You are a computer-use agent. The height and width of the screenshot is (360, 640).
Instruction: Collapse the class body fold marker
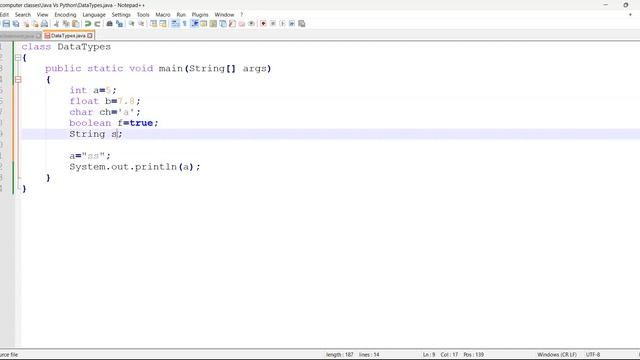tap(18, 58)
